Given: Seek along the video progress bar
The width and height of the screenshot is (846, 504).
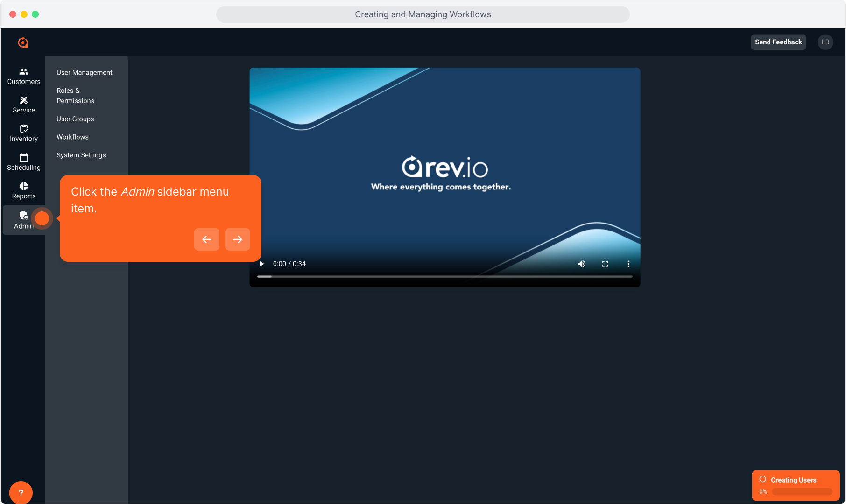Looking at the screenshot, I should (445, 276).
